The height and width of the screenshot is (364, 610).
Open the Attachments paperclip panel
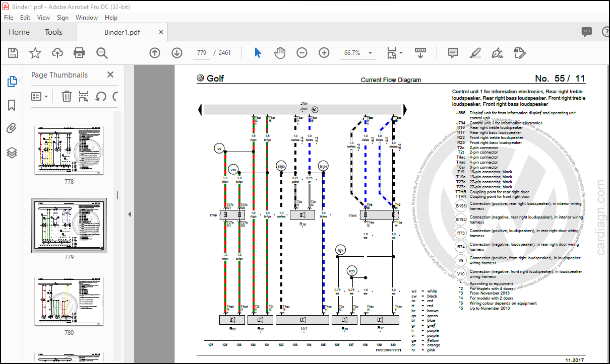coord(12,129)
